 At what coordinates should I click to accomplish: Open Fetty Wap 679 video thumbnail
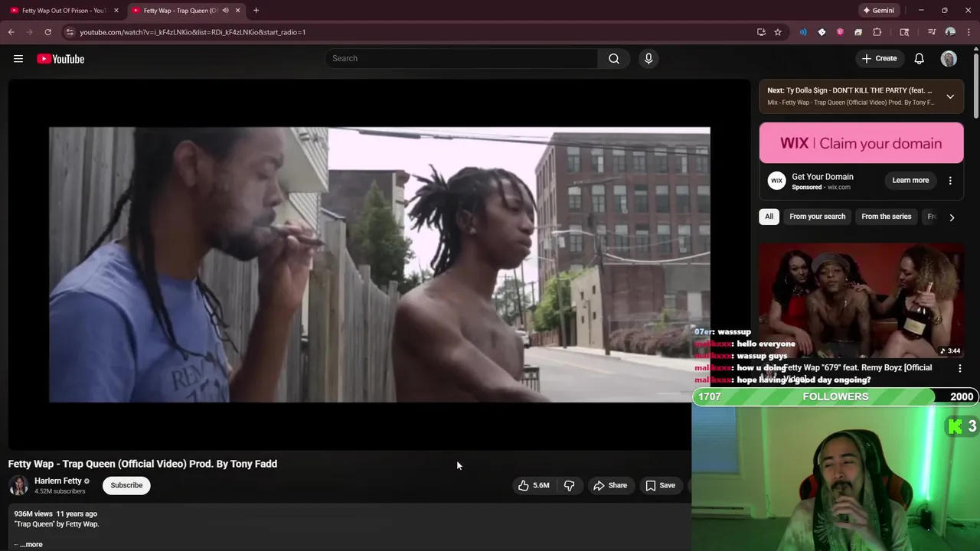click(861, 301)
